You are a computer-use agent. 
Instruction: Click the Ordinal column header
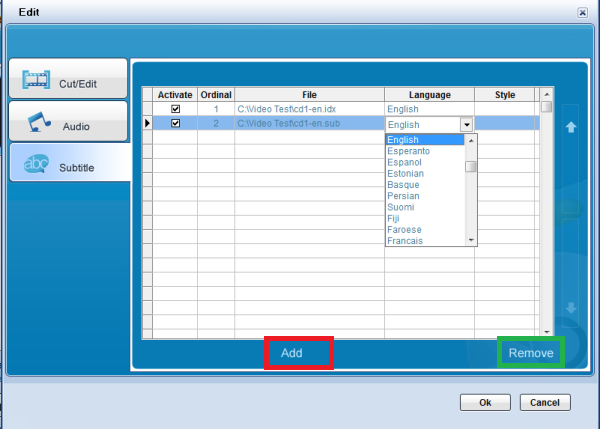216,95
